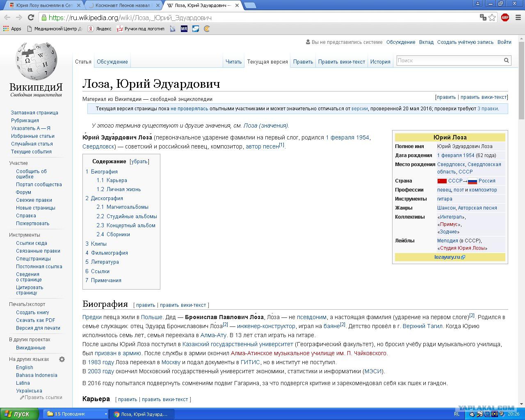Open the Лоза (значения) disambiguation link

click(x=266, y=126)
